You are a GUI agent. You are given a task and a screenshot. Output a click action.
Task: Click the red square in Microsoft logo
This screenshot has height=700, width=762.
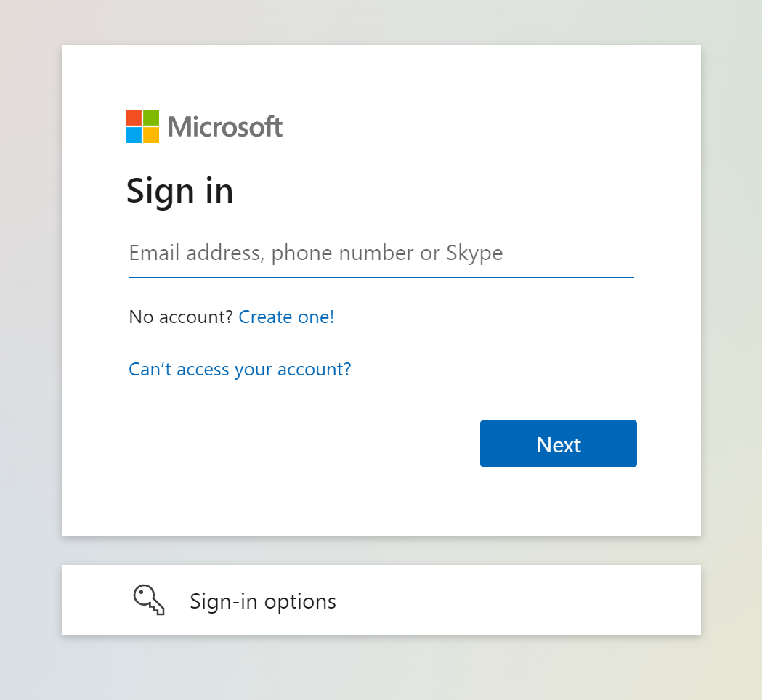134,118
